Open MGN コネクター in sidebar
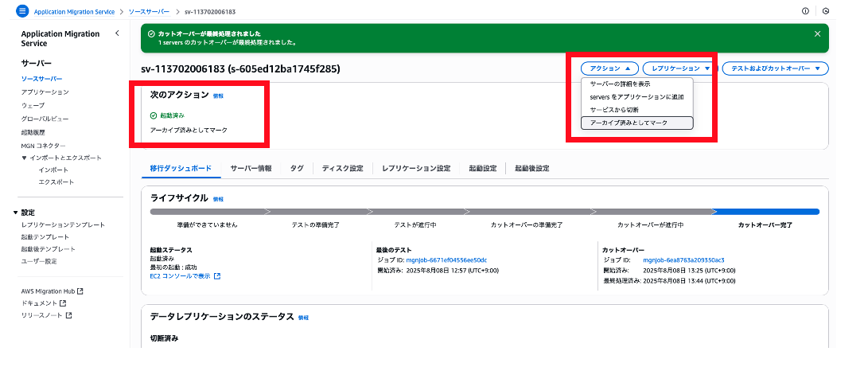 pos(43,146)
